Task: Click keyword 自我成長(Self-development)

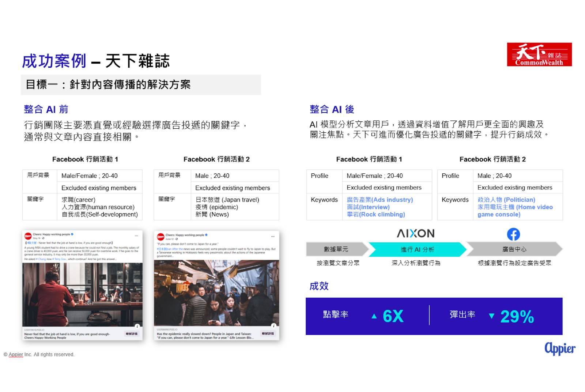Action: click(100, 214)
